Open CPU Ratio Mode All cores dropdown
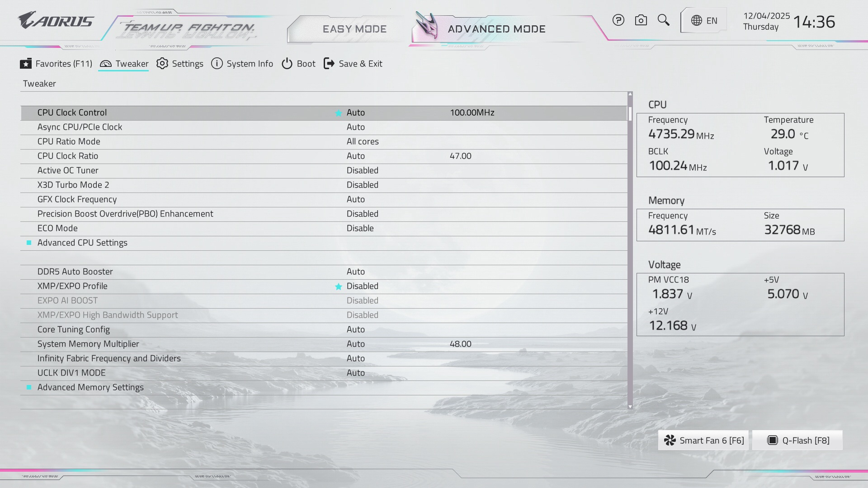Screen dimensions: 868x488 click(362, 141)
